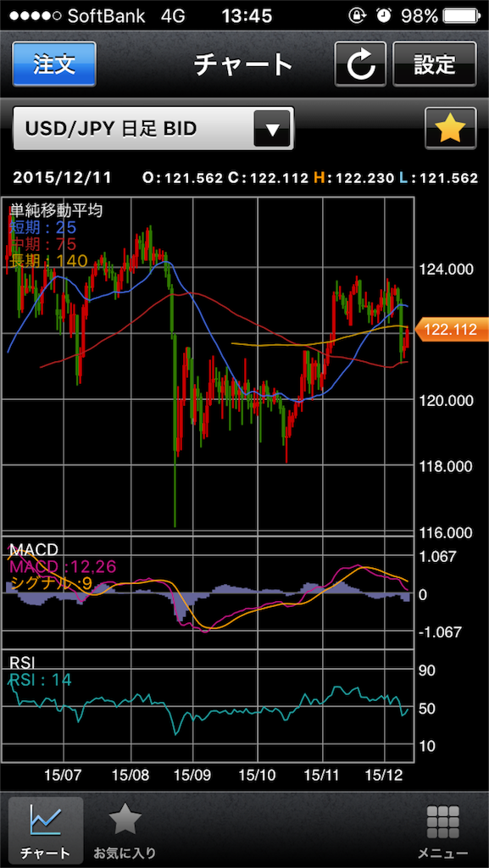This screenshot has width=489, height=868.
Task: Select the 15/07 date axis label
Action: [x=62, y=773]
